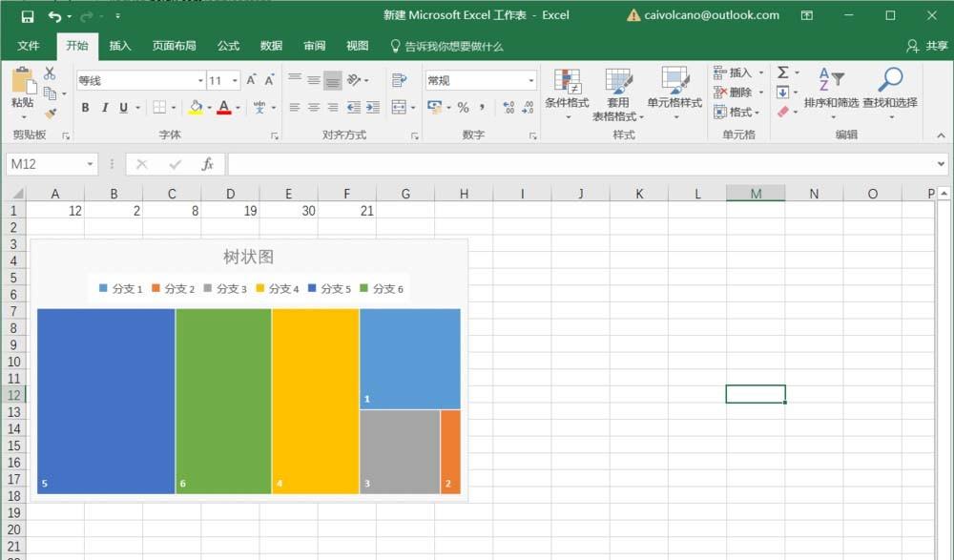The image size is (954, 560).
Task: Switch to the 插入 ribbon tab
Action: (118, 45)
